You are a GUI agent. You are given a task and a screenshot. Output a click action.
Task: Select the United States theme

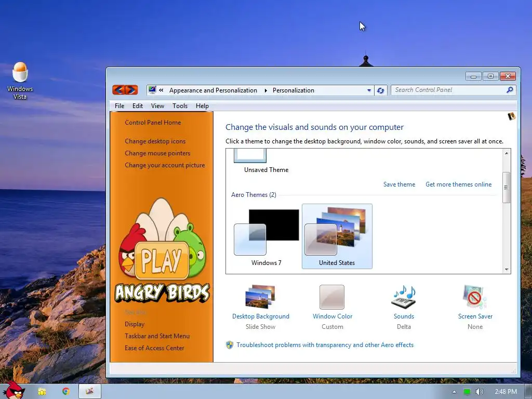337,236
